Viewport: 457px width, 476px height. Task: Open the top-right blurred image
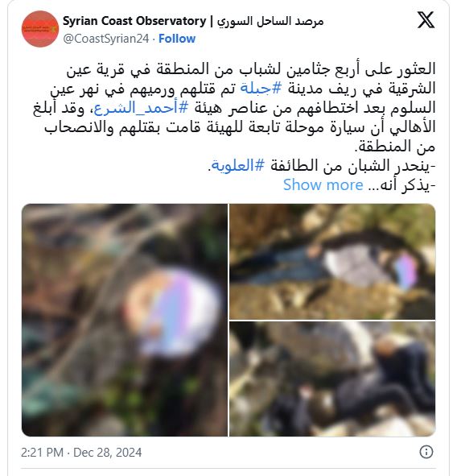coord(332,262)
